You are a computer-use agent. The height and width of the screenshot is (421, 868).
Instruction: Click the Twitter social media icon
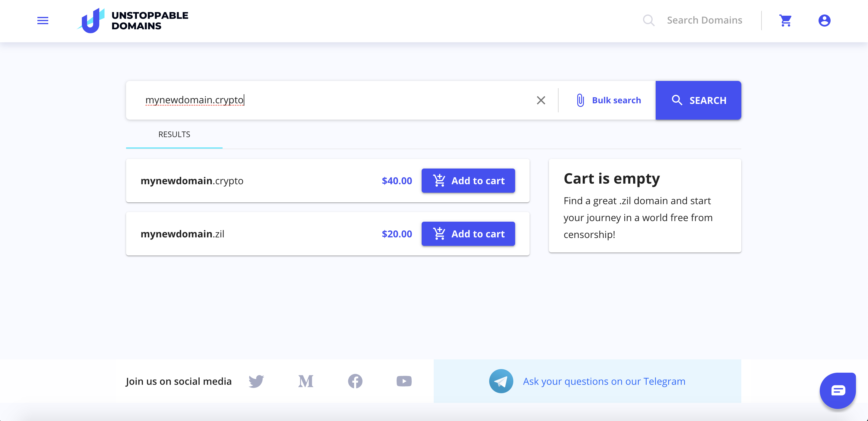tap(256, 381)
